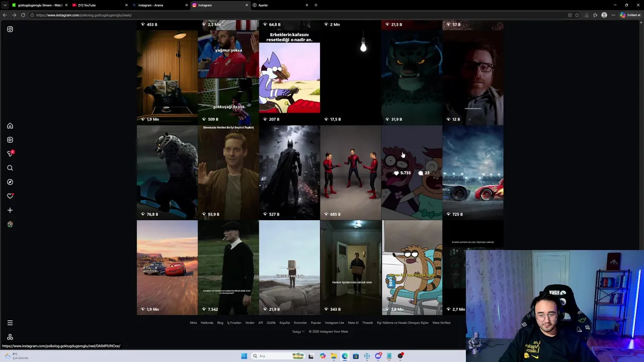Open the Threads footer link
644x362 pixels.
tap(368, 323)
